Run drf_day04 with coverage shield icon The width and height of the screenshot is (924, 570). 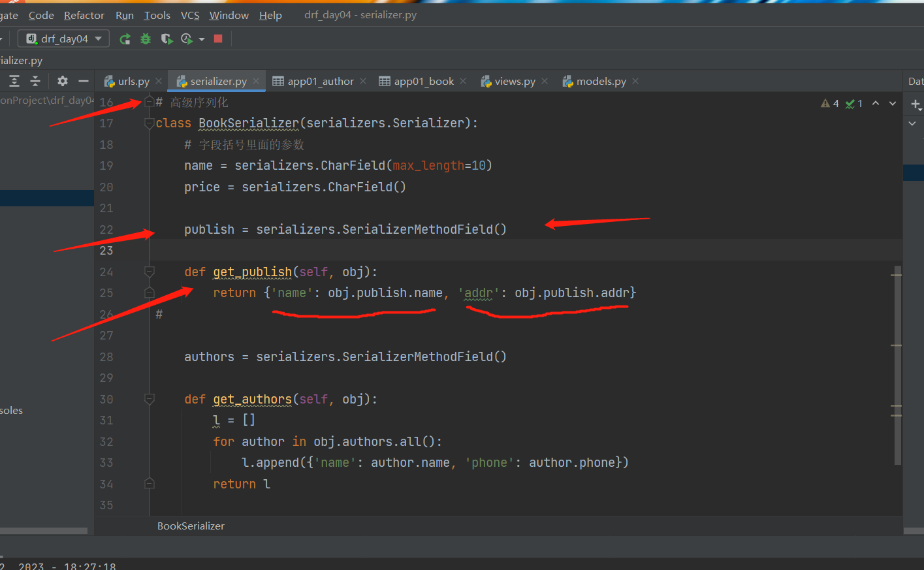pos(167,39)
